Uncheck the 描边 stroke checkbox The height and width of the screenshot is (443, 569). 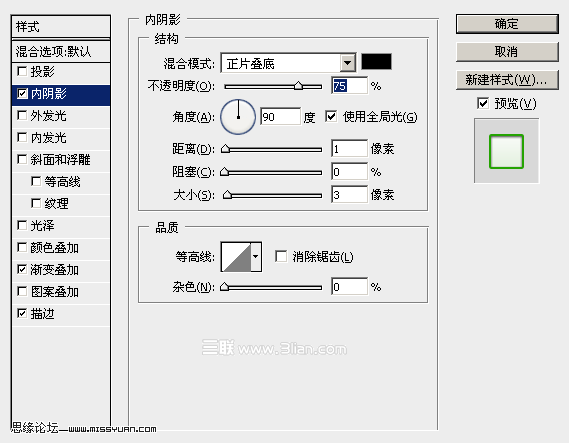pyautogui.click(x=22, y=313)
